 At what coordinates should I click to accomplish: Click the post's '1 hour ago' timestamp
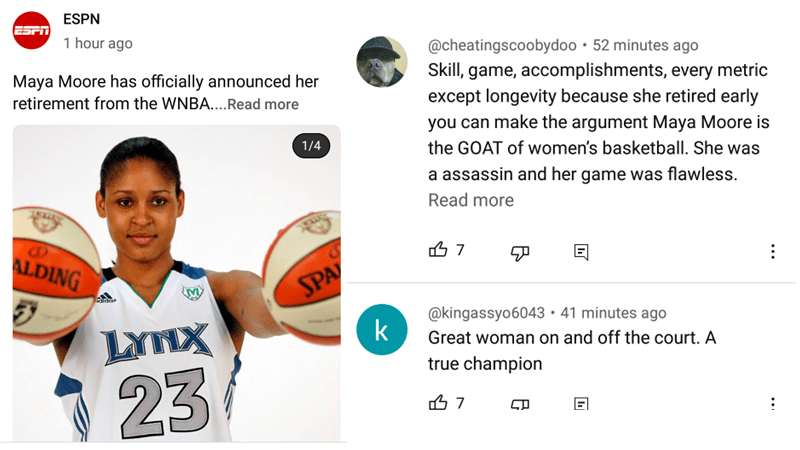[97, 43]
